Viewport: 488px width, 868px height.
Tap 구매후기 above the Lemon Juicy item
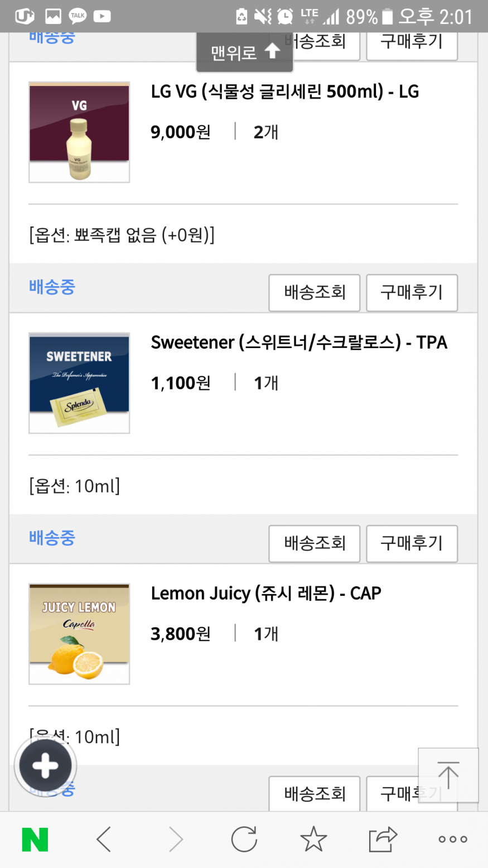click(412, 543)
